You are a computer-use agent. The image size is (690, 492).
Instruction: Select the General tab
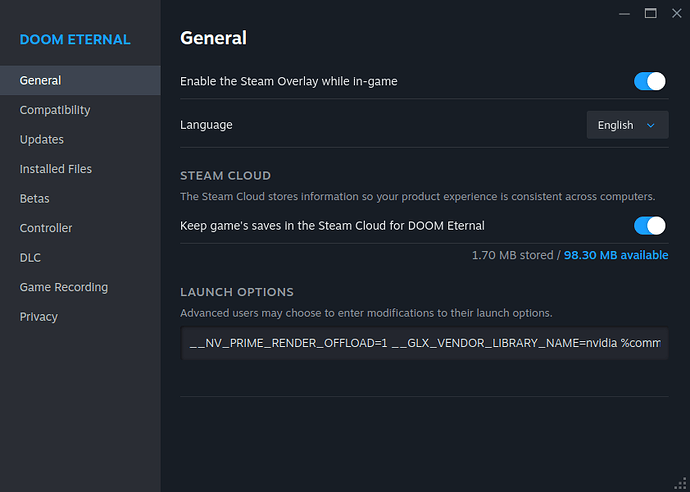click(40, 81)
